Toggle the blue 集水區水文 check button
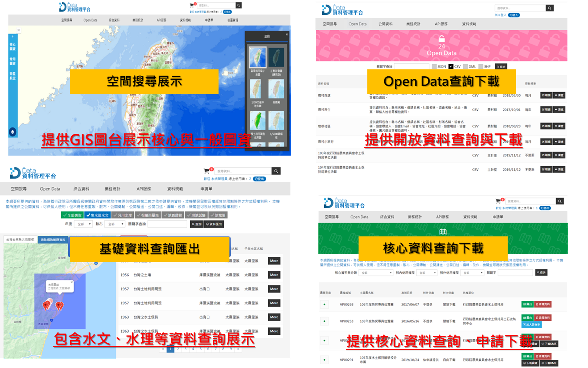588x368 pixels. point(98,215)
